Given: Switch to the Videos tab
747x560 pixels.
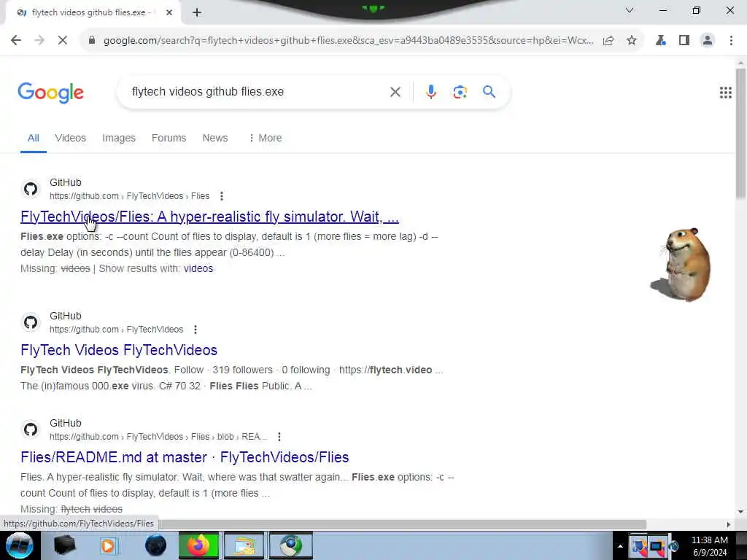Looking at the screenshot, I should tap(70, 138).
